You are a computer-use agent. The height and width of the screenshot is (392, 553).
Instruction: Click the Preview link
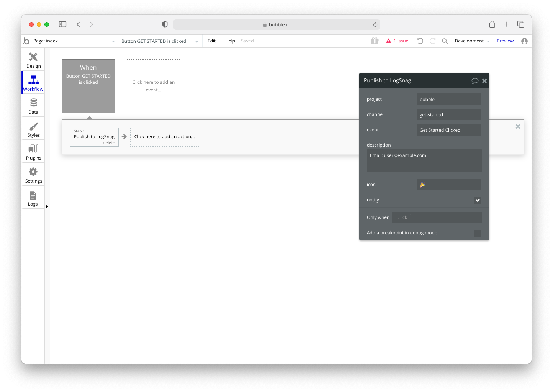coord(505,41)
